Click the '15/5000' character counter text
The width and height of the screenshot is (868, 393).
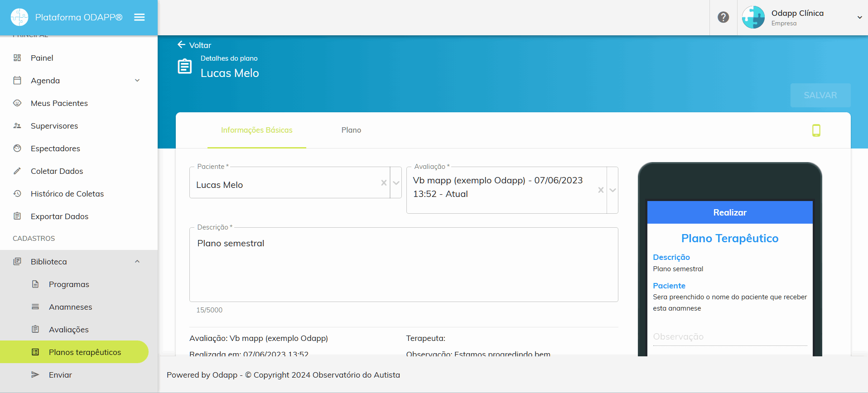(209, 310)
